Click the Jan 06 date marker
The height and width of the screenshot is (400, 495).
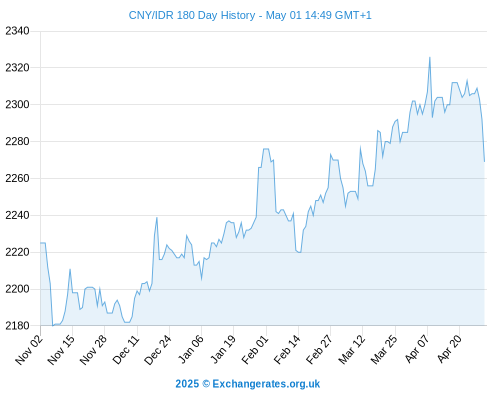(x=190, y=349)
